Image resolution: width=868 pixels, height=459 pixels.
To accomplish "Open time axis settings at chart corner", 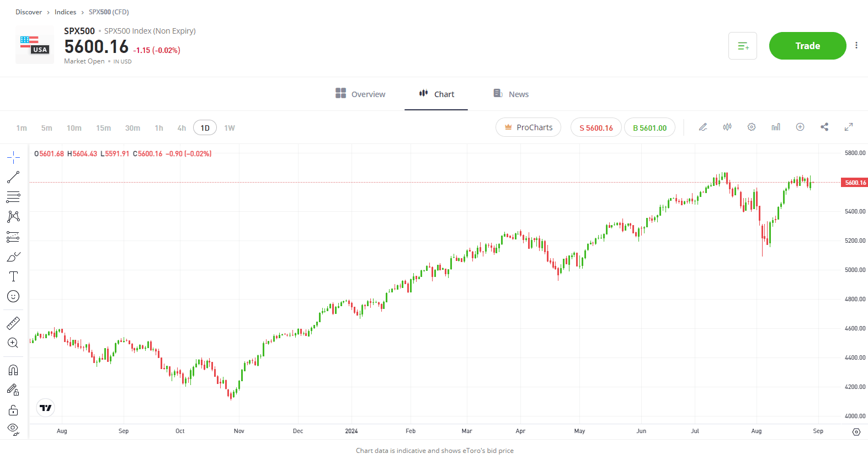I will click(856, 432).
